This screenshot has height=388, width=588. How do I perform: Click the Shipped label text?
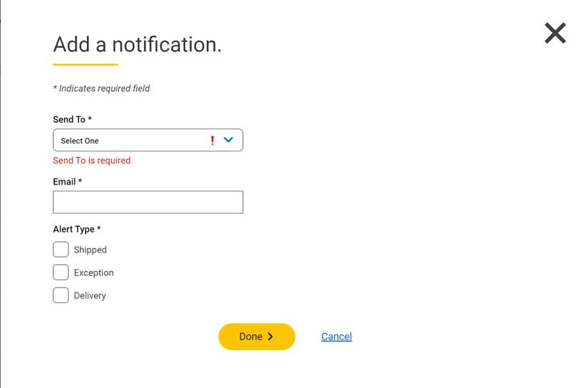click(x=91, y=250)
